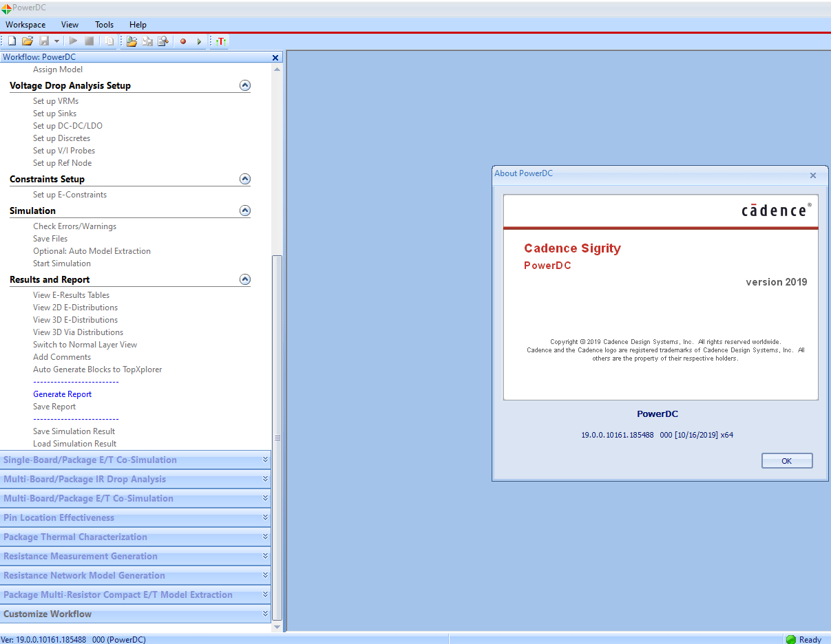The height and width of the screenshot is (644, 831).
Task: Expand Multi-Board/Package E/T Co-Simulation workflow
Action: point(136,498)
